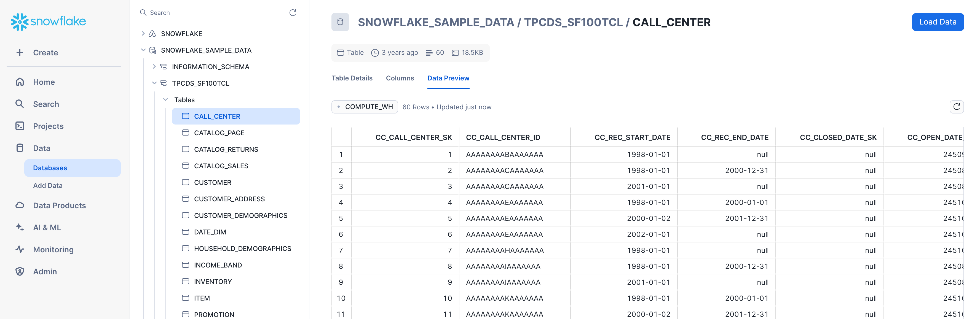The image size is (980, 319).
Task: Click the Admin shield icon
Action: 20,271
